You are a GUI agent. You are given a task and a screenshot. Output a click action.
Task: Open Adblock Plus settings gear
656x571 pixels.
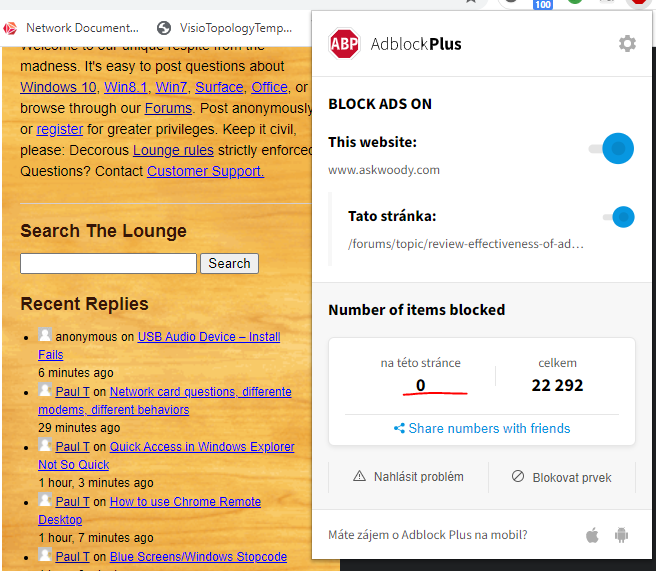(627, 43)
